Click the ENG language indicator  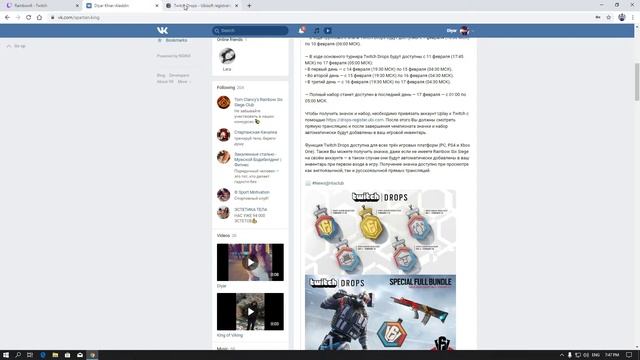596,355
